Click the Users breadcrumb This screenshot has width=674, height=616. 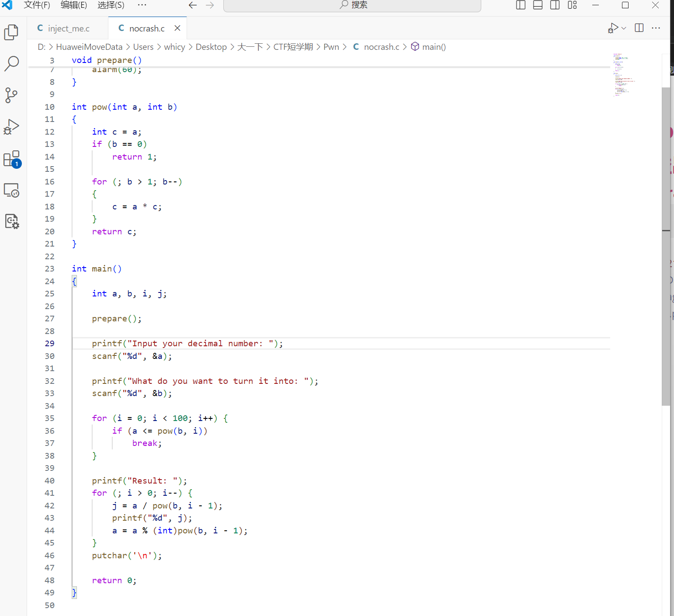[x=143, y=47]
